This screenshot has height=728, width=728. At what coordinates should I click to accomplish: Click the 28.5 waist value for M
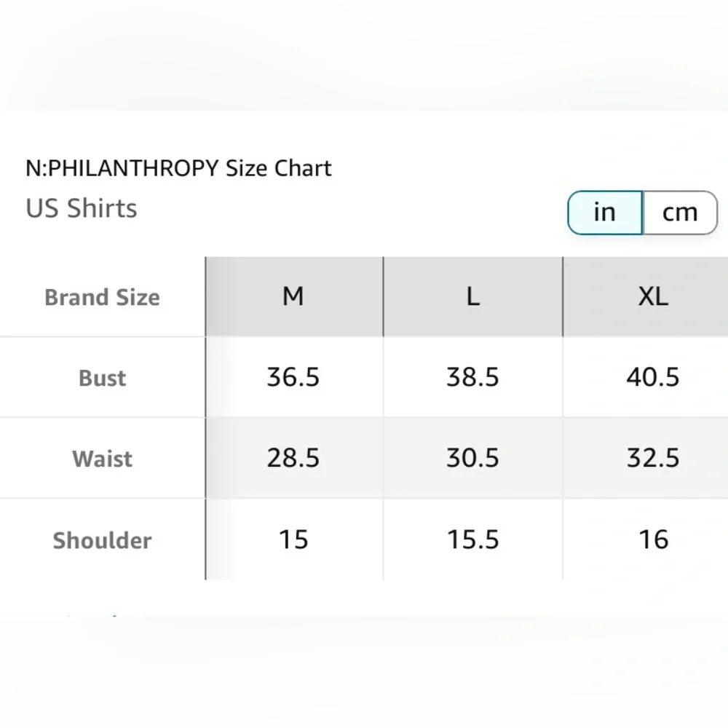[x=293, y=458]
